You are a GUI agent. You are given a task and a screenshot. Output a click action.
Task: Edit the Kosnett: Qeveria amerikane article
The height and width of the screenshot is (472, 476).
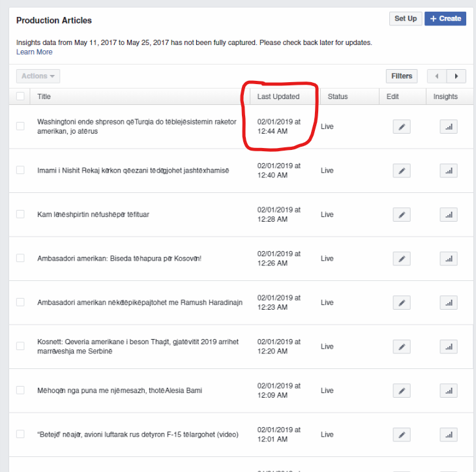pyautogui.click(x=401, y=347)
